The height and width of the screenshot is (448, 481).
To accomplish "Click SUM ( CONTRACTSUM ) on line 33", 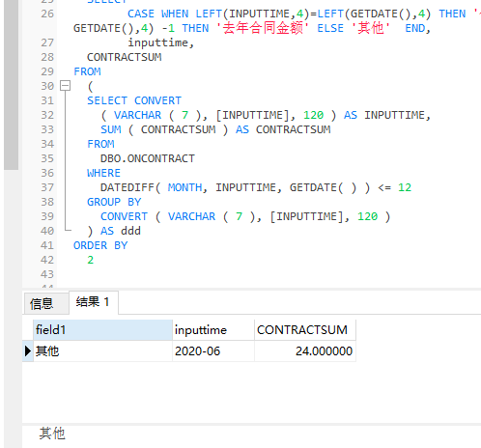I will pyautogui.click(x=164, y=129).
